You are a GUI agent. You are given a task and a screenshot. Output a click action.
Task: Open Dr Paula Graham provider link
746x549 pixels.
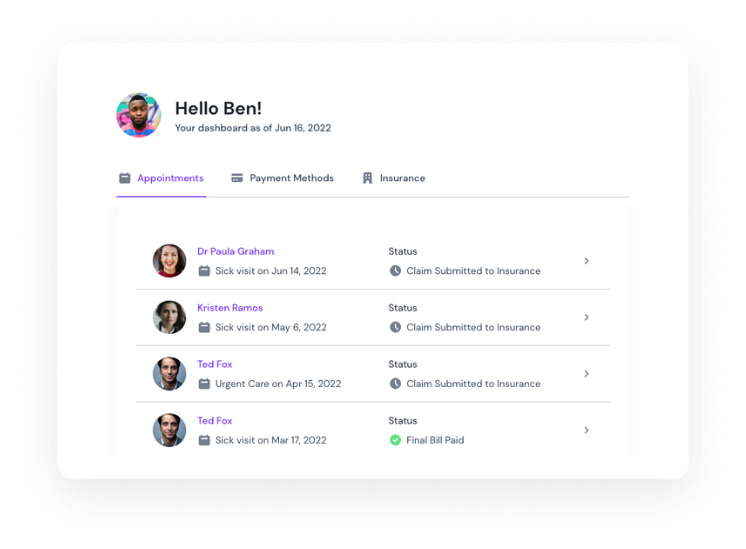[236, 251]
